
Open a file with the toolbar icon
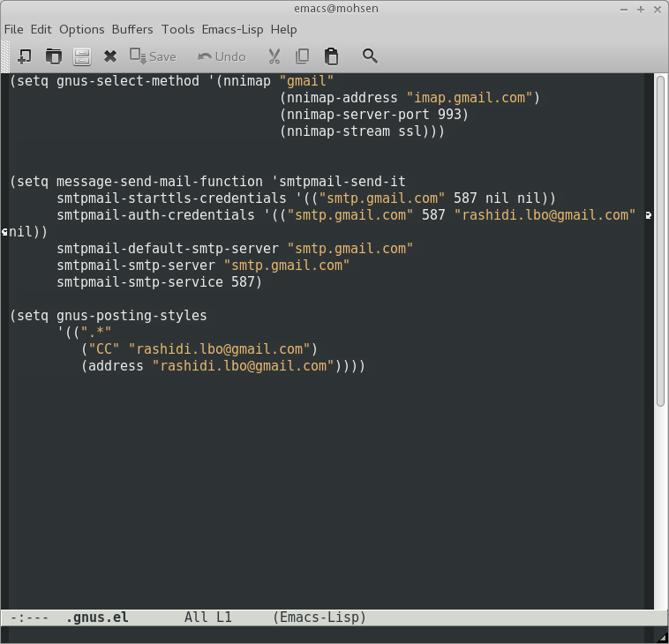[53, 56]
